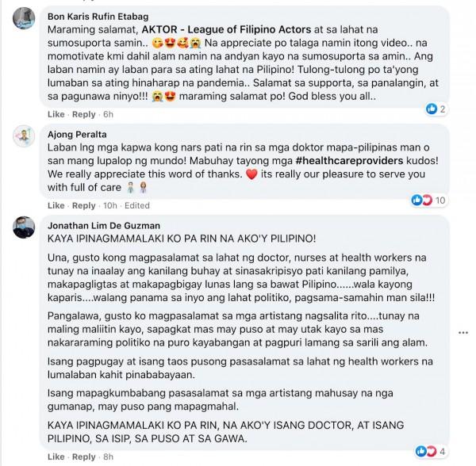Viewport: 476px width, 466px height.
Task: View reactions on Jonathan's comment
Action: pyautogui.click(x=431, y=452)
